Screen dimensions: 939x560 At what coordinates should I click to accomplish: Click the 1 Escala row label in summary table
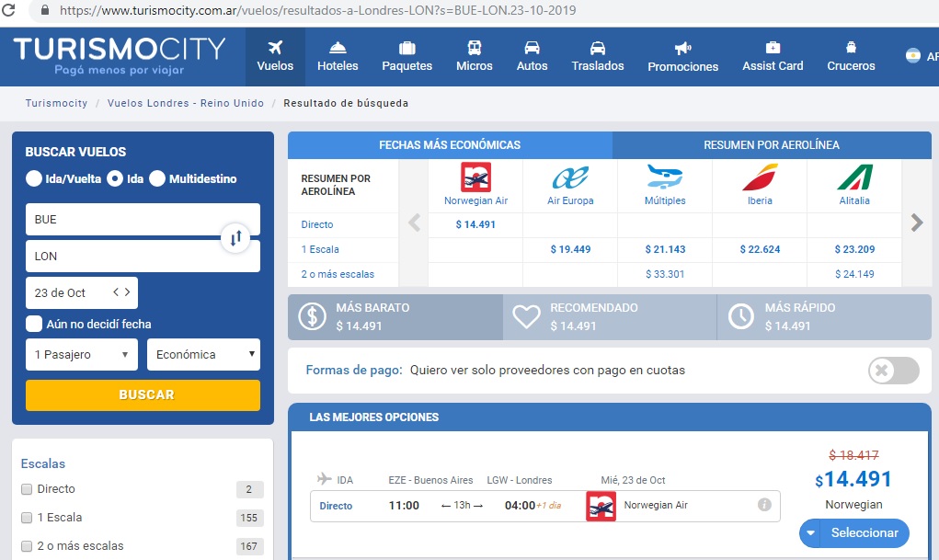tap(320, 249)
